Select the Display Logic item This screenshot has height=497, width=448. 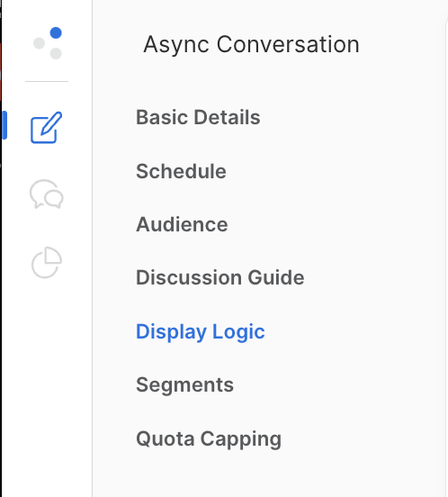[200, 332]
